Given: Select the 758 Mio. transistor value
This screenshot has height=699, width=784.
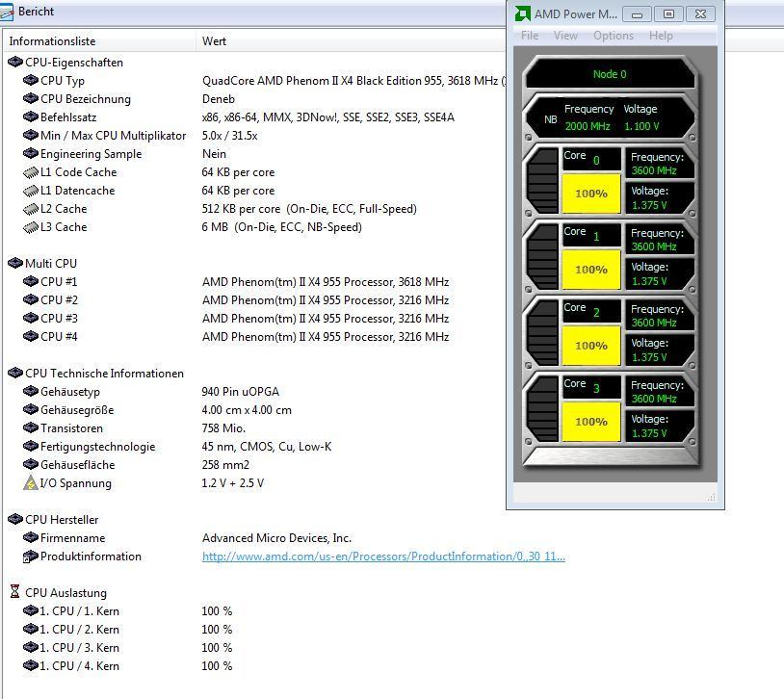Looking at the screenshot, I should pos(223,428).
